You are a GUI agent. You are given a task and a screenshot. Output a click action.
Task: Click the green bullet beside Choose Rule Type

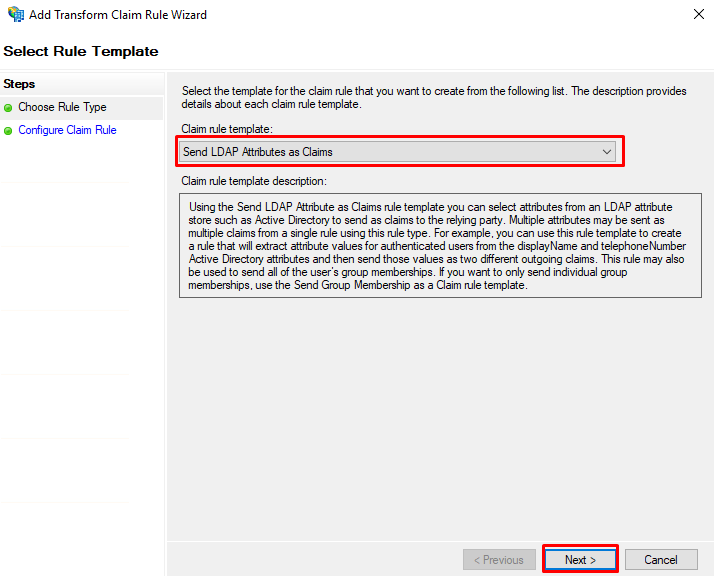8,108
